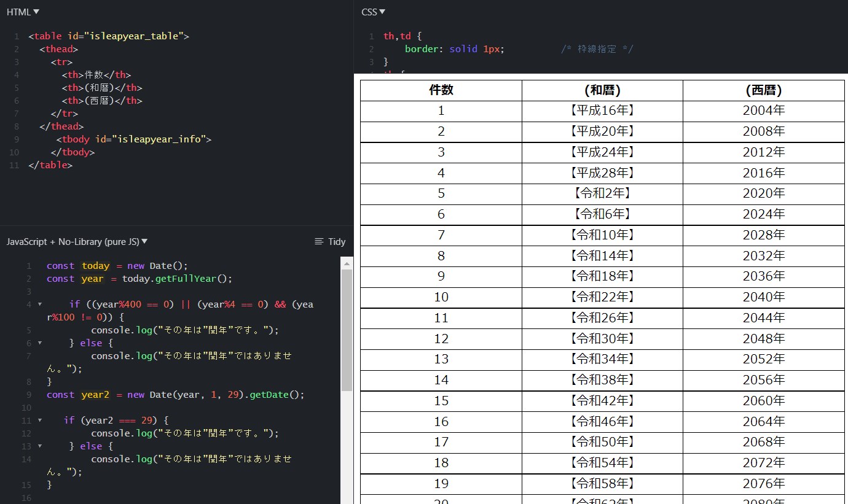This screenshot has height=504, width=848.
Task: Collapse the else block fold arrow on line 6
Action: point(39,343)
